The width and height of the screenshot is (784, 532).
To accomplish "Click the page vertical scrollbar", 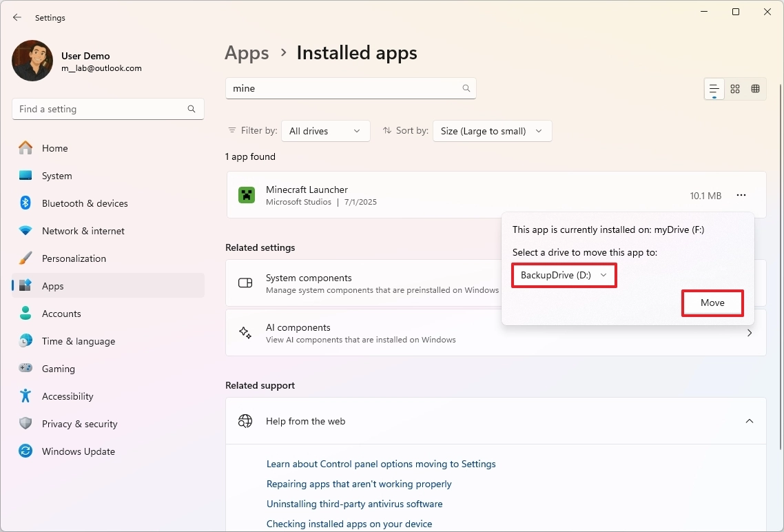I will 781,265.
